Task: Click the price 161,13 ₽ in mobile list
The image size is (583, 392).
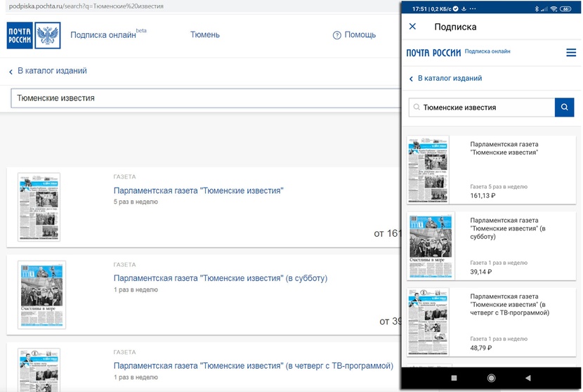Action: [x=483, y=195]
